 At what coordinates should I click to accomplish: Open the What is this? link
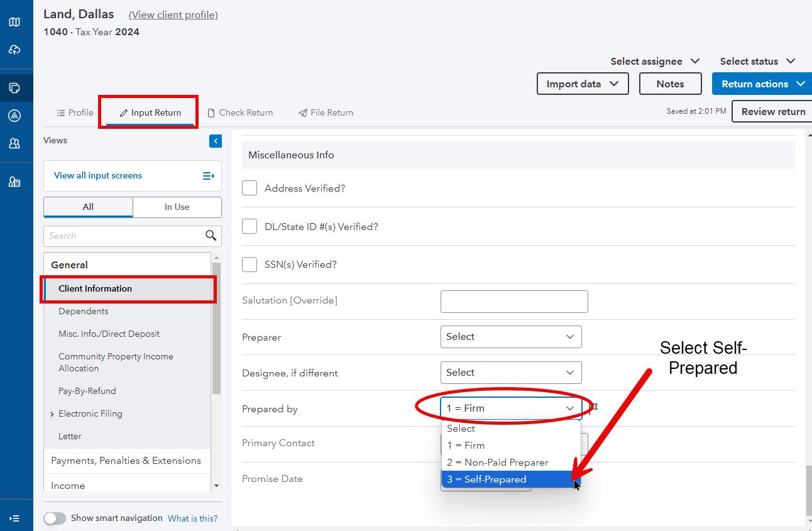[x=193, y=518]
